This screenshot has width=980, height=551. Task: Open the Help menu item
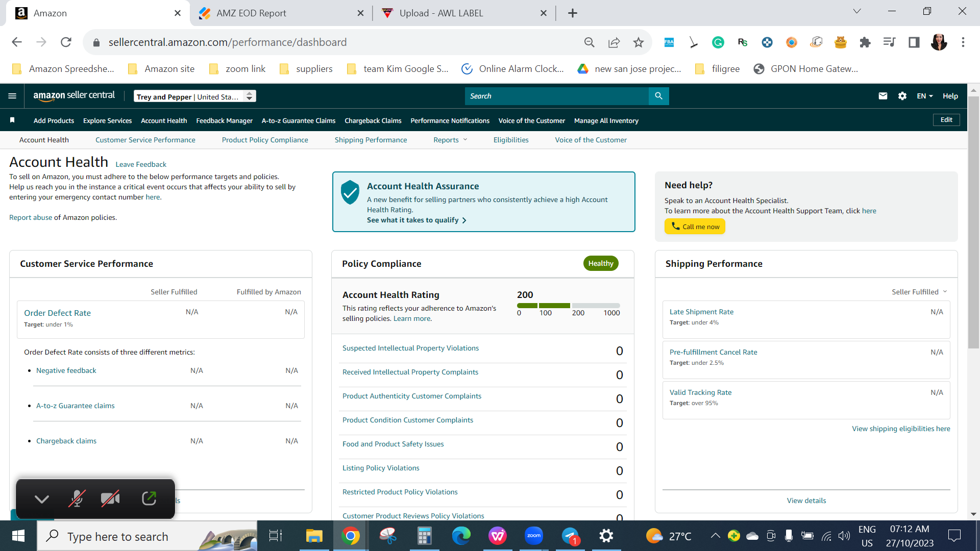(950, 96)
